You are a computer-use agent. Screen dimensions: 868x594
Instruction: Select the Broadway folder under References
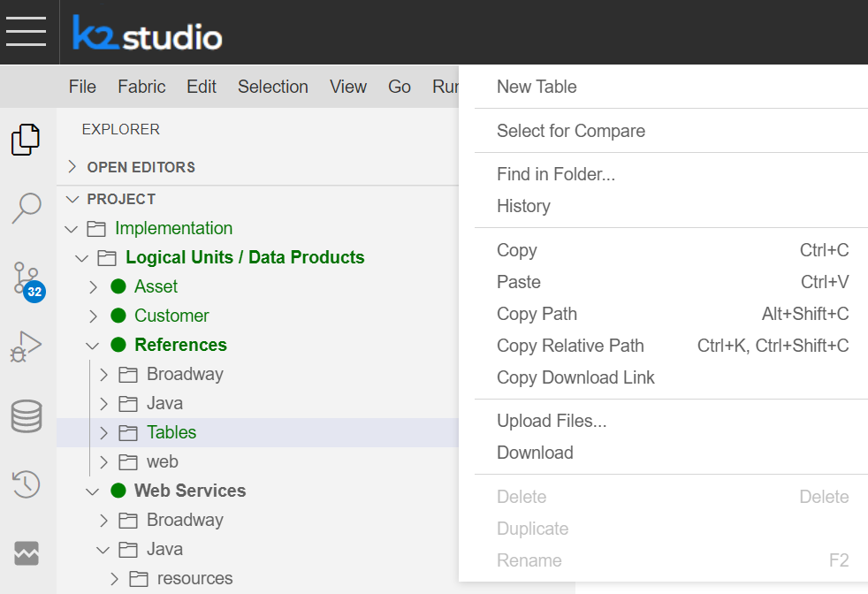point(184,374)
